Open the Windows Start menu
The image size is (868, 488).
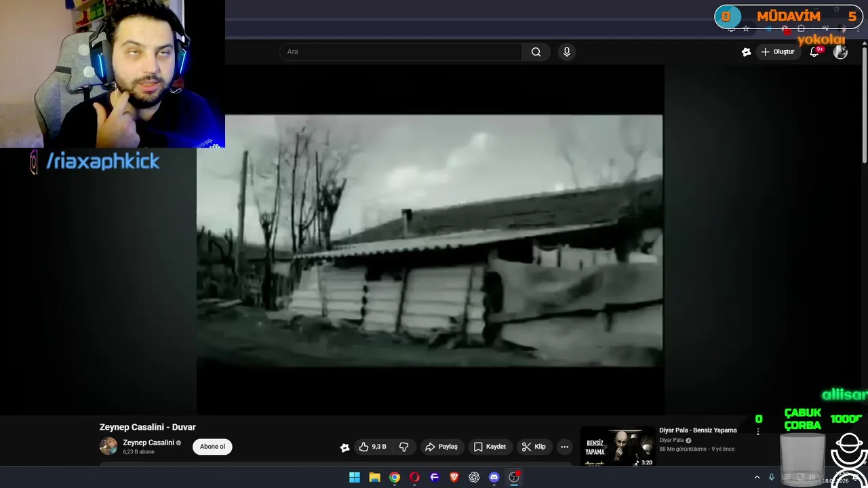click(355, 477)
